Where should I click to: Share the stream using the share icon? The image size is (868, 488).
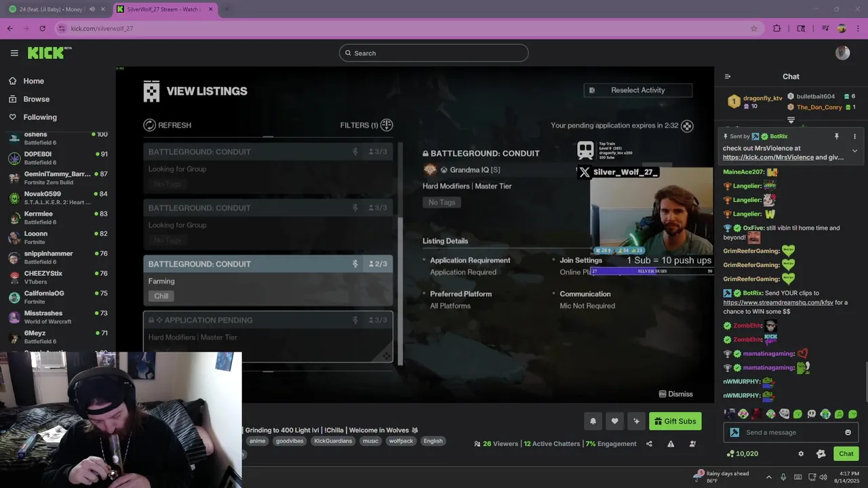coord(649,444)
